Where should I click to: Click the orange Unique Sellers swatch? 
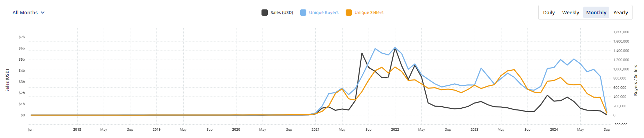coord(349,13)
